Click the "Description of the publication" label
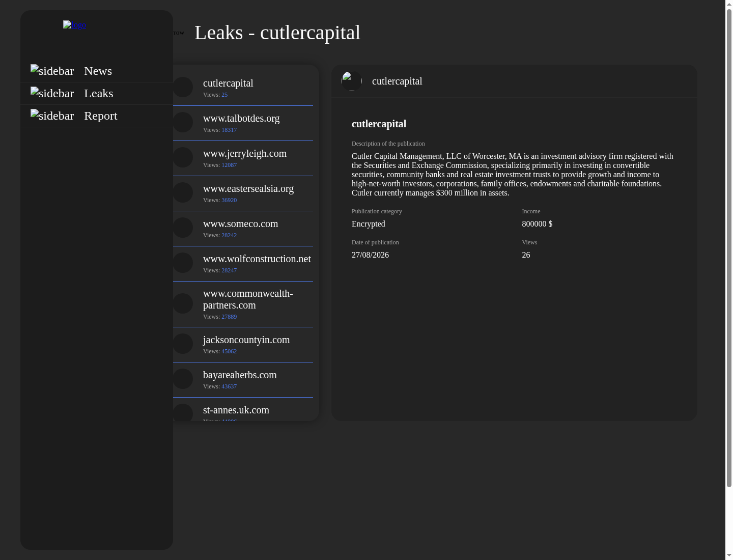Screen dimensions: 733x560 [388, 144]
